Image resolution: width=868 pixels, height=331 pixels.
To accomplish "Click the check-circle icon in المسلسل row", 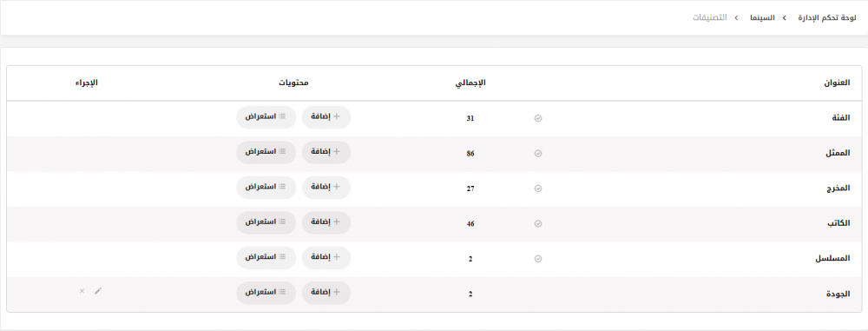I will 537,258.
